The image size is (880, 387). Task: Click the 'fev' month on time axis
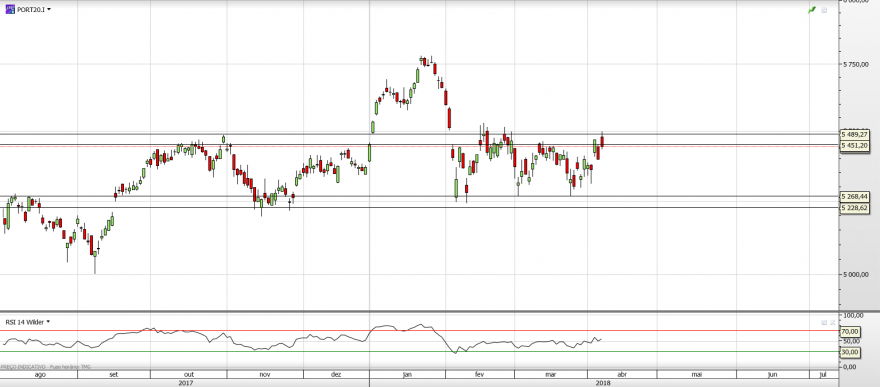[479, 374]
